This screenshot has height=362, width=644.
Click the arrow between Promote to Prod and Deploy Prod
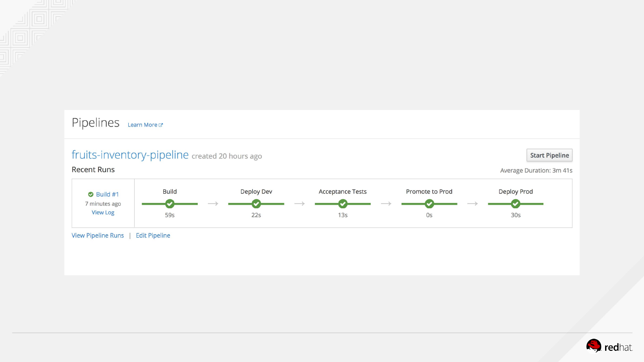click(x=473, y=204)
